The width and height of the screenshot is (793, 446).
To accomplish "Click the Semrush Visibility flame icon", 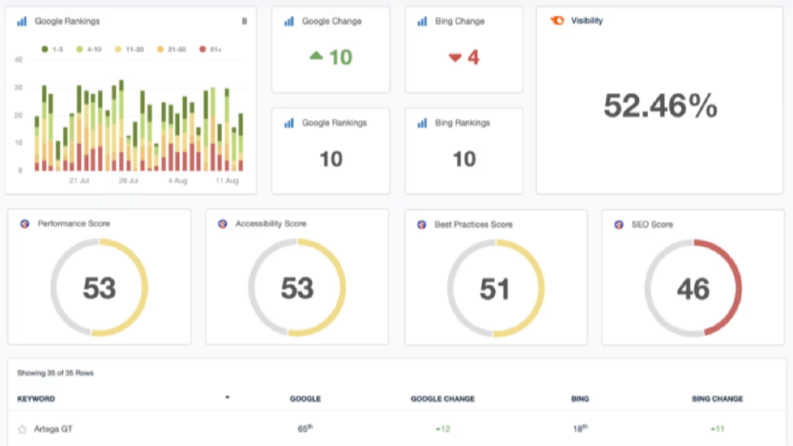I will pos(557,21).
